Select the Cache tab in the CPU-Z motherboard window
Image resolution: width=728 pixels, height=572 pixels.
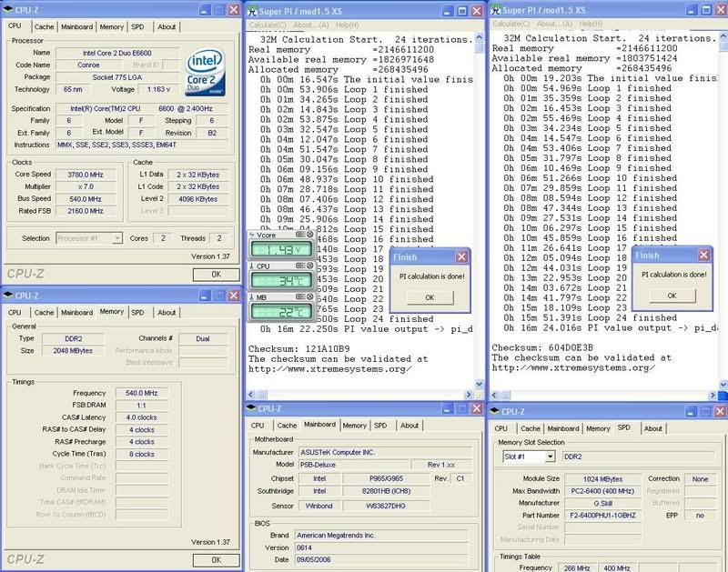point(287,426)
